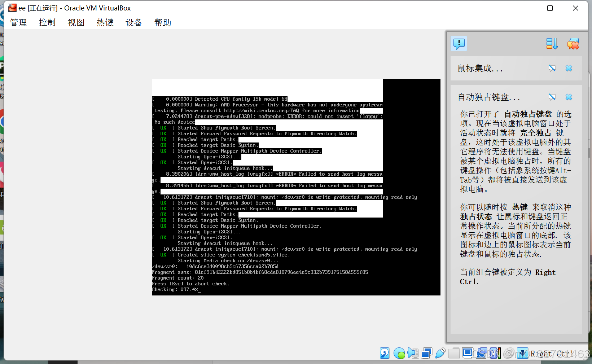Click the audio status icon

click(413, 353)
